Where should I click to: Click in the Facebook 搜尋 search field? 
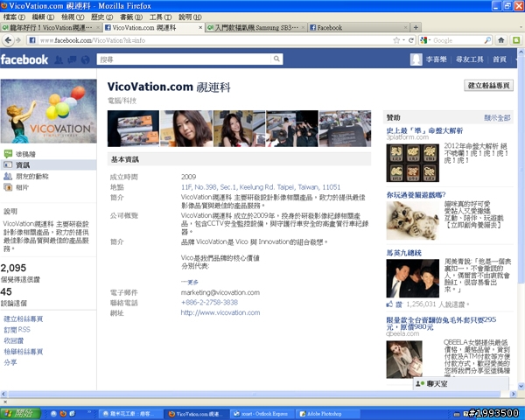(x=184, y=59)
